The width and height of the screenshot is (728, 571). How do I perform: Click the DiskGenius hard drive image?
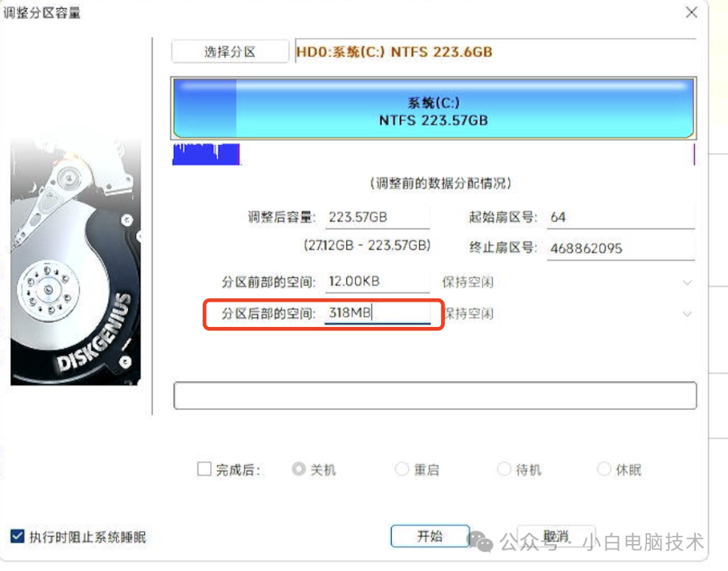75,262
